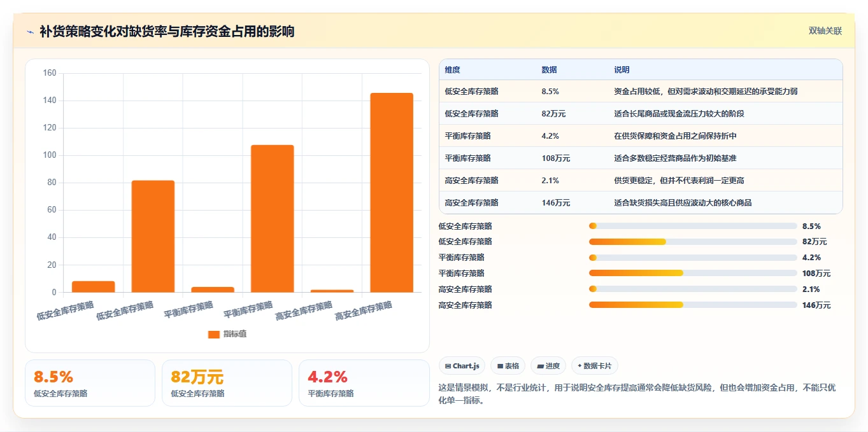Click the progress bar labeled 8.5%
This screenshot has width=868, height=432.
[x=693, y=226]
